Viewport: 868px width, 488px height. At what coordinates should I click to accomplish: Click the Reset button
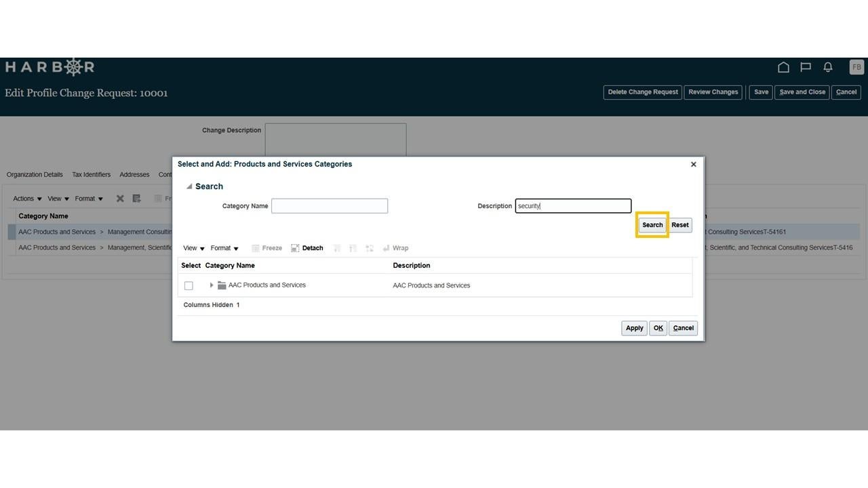coord(680,225)
